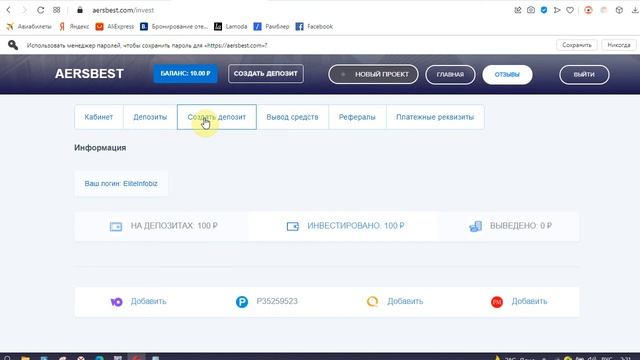
Task: Open the Рефералы tab
Action: click(357, 117)
